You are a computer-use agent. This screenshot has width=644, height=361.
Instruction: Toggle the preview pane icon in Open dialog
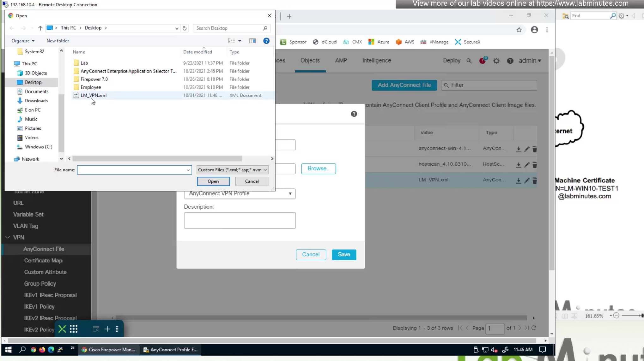pos(252,41)
